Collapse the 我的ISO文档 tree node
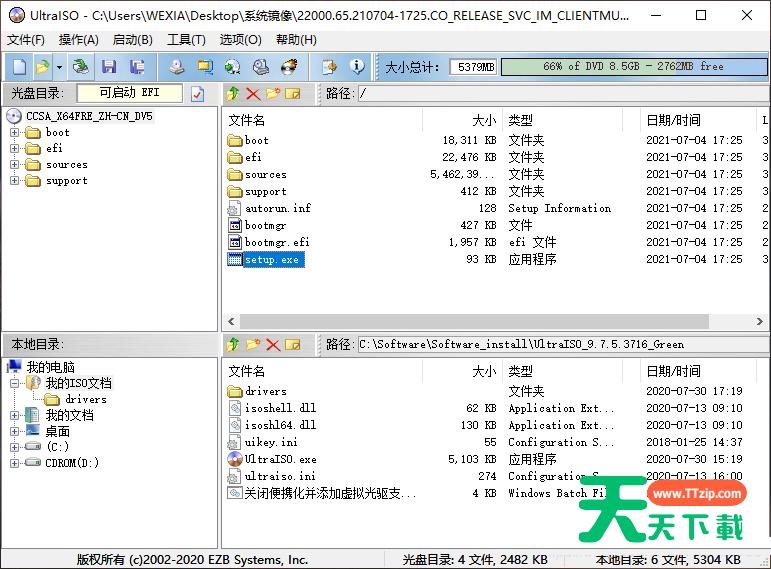Screen dimensions: 771x569 [15, 383]
